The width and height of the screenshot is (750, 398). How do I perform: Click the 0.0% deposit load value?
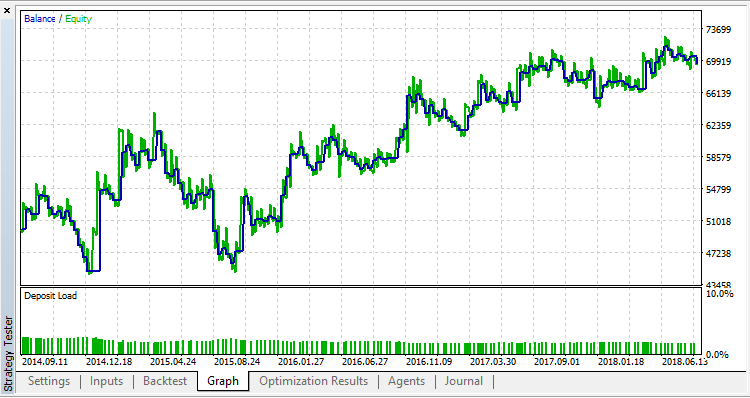[x=717, y=354]
